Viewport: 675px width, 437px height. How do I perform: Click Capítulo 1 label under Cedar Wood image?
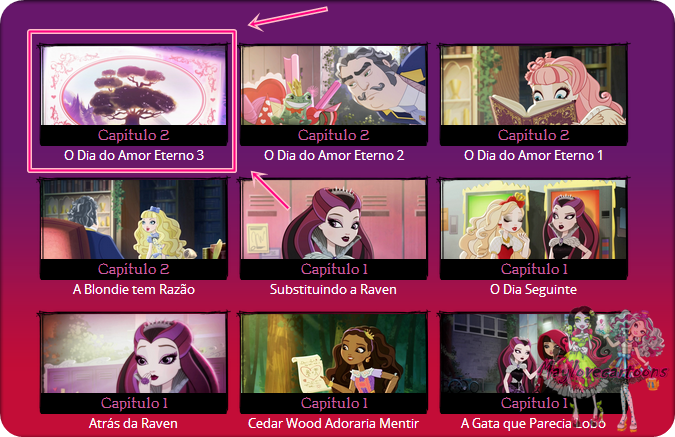(334, 403)
